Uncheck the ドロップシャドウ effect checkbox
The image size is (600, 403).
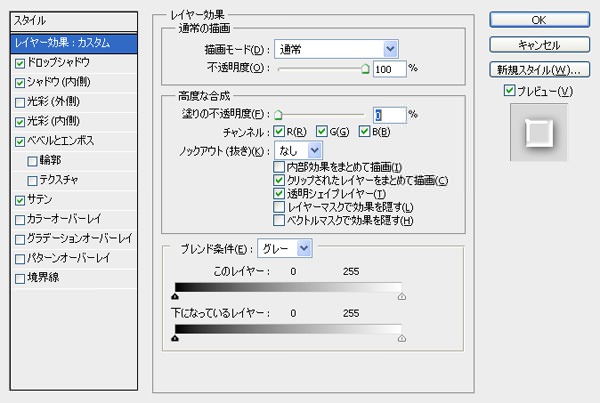21,62
